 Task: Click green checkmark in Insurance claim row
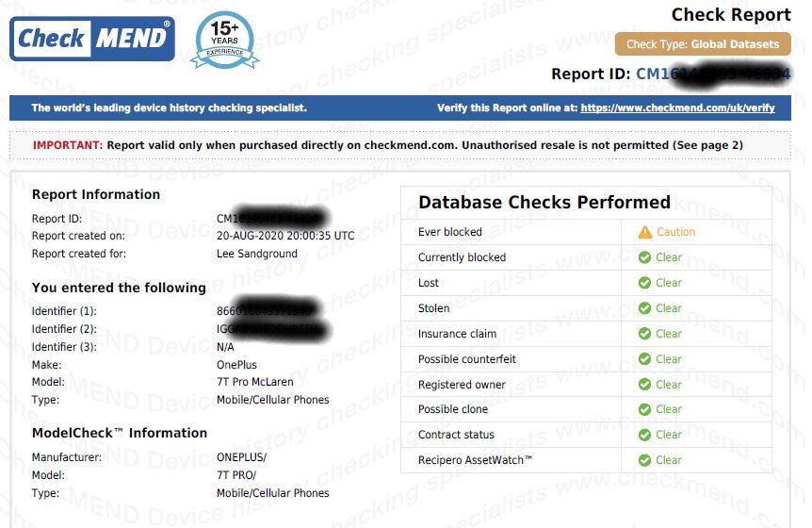coord(644,334)
